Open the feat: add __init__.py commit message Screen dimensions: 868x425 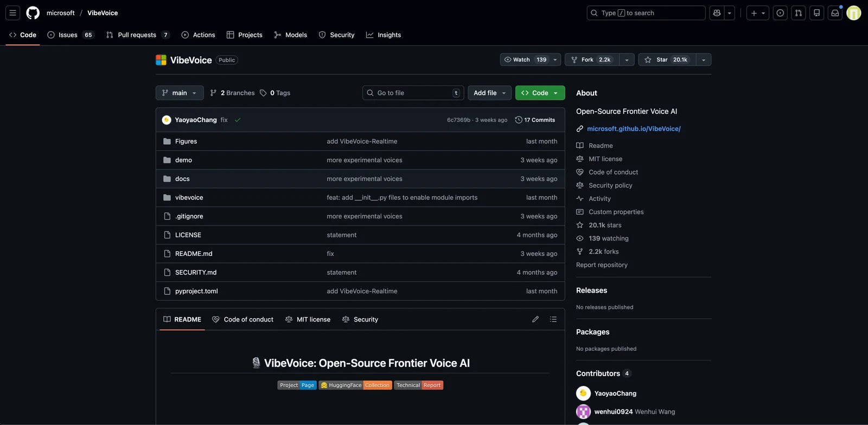pyautogui.click(x=402, y=197)
